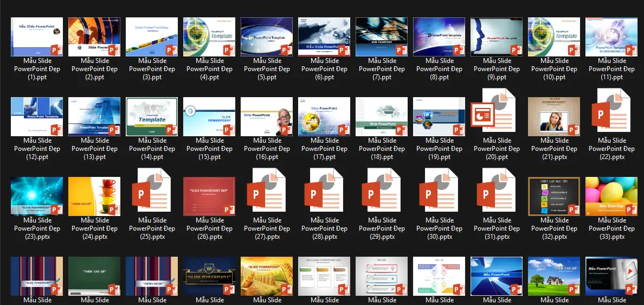Image resolution: width=644 pixels, height=305 pixels.
Task: Select colorful eggs thumbnail of file (33).pptx
Action: pyautogui.click(x=612, y=196)
